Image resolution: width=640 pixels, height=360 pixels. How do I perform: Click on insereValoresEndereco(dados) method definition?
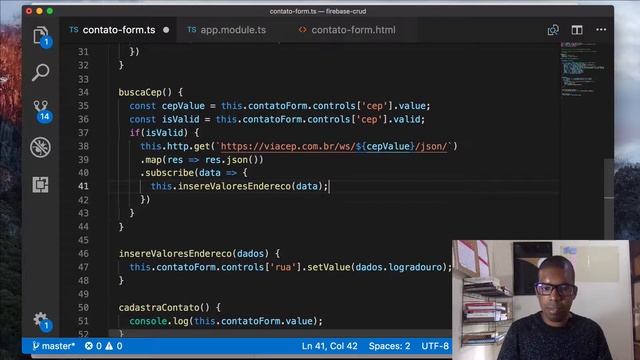pos(194,253)
